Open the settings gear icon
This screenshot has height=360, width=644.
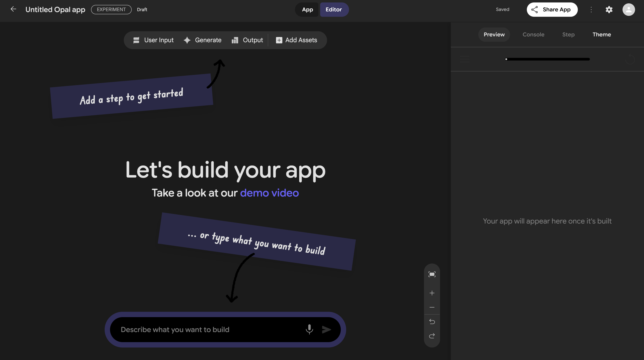tap(609, 9)
